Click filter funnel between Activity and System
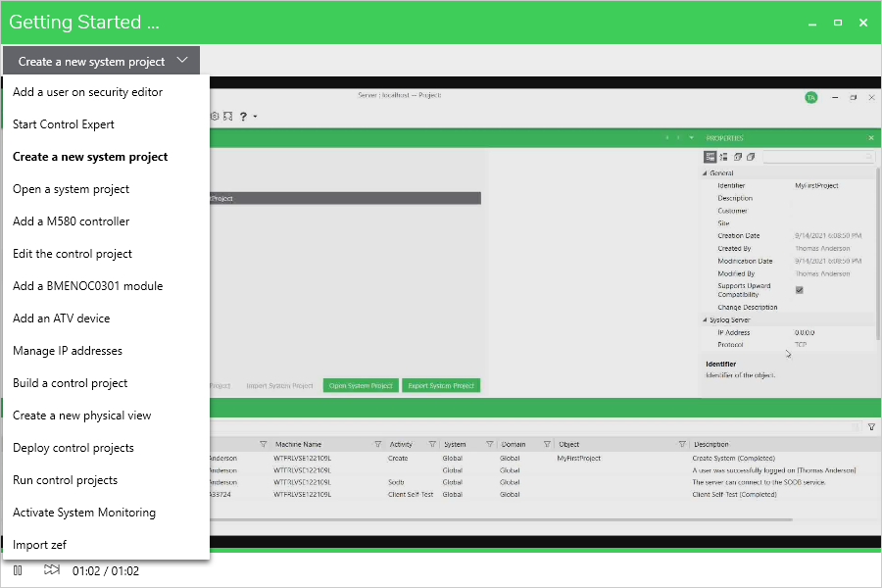882x588 pixels. (432, 445)
